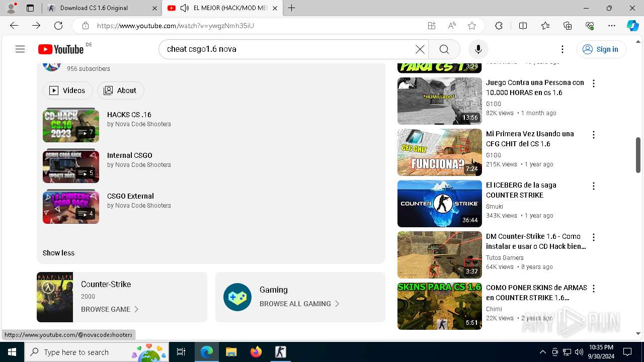The image size is (644, 362).
Task: Open the CSGO External playlist title
Action: click(130, 196)
